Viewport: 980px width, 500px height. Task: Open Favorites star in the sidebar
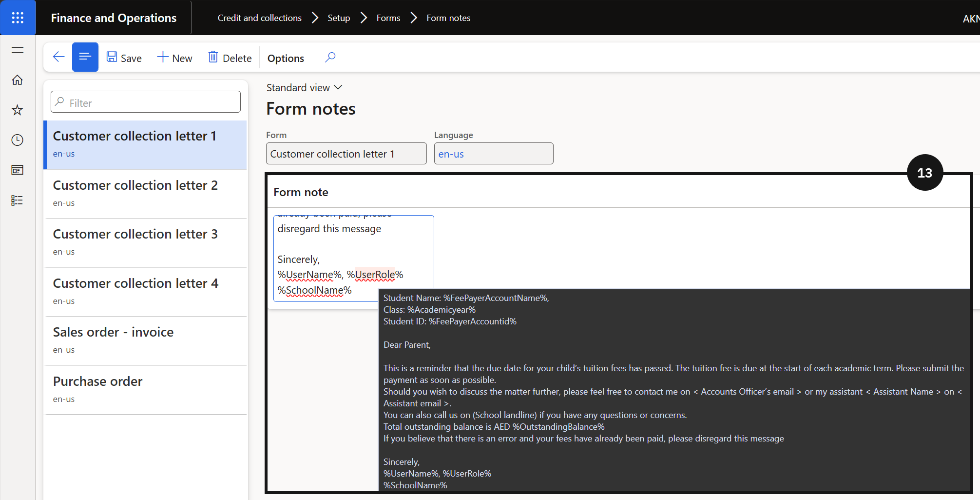(x=18, y=110)
